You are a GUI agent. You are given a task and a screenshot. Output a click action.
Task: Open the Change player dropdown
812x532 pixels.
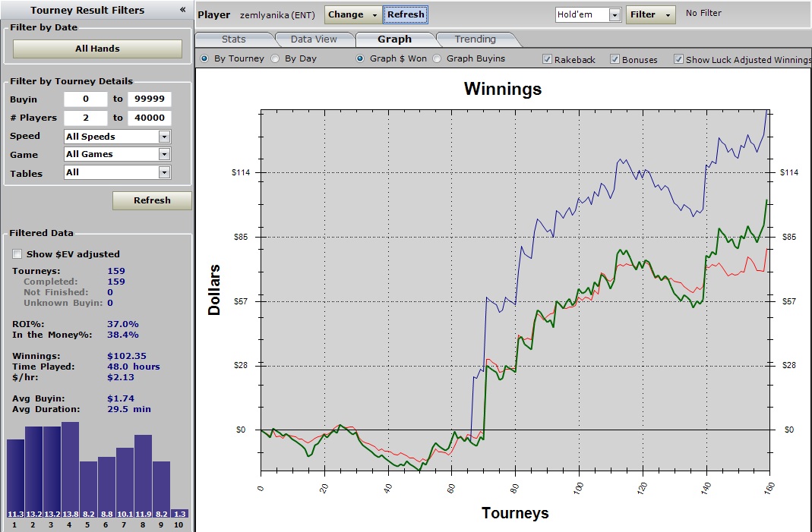[x=353, y=14]
